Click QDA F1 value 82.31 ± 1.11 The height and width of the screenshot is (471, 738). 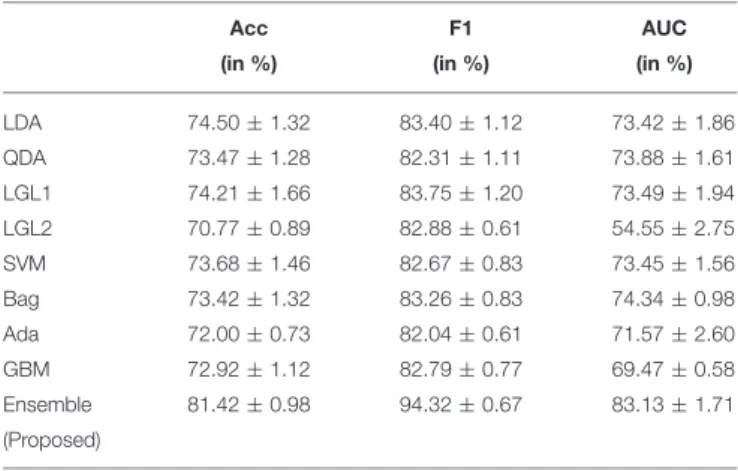click(x=460, y=158)
